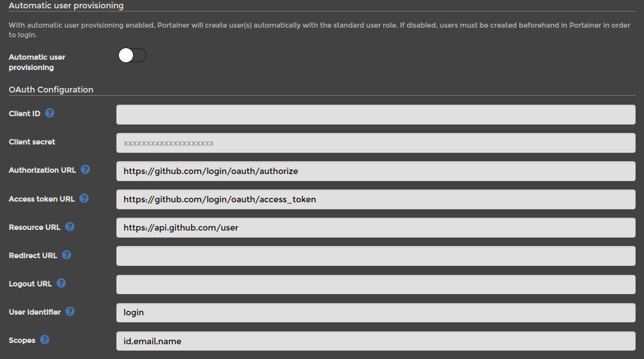The image size is (644, 359).
Task: Click into the Client ID input field
Action: (x=376, y=114)
